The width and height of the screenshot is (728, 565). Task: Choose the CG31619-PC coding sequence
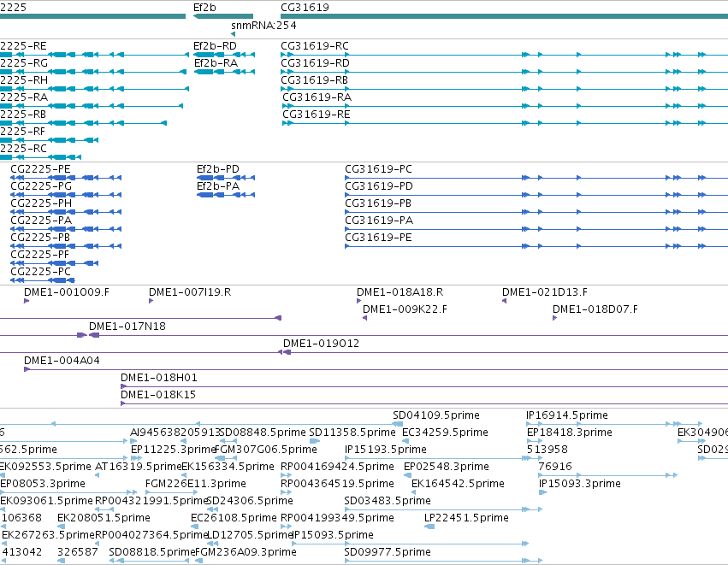point(378,169)
